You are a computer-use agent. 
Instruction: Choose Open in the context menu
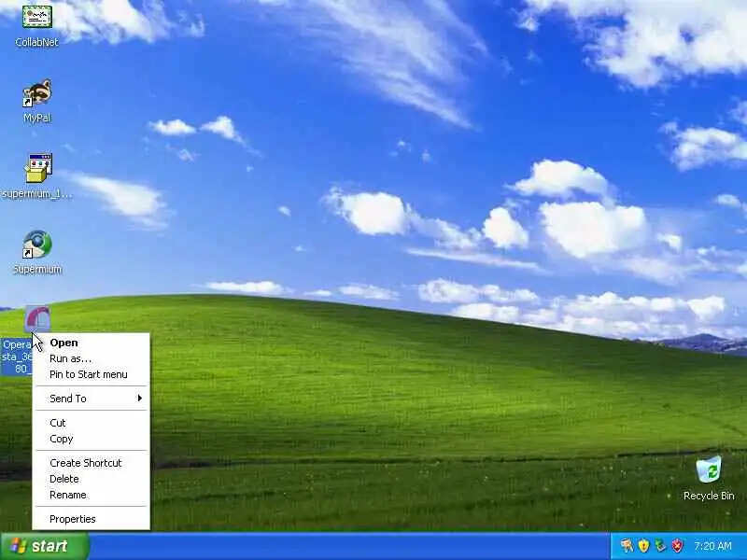coord(91,343)
